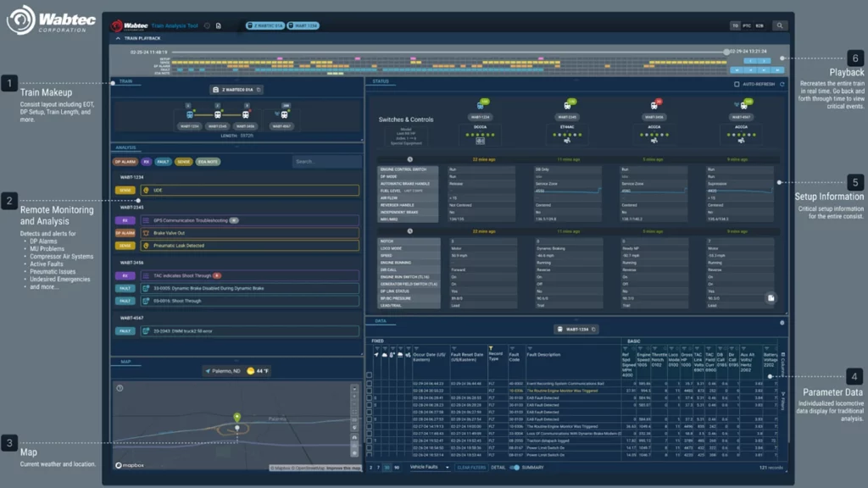Open the Vehicle Faults dropdown

(430, 468)
